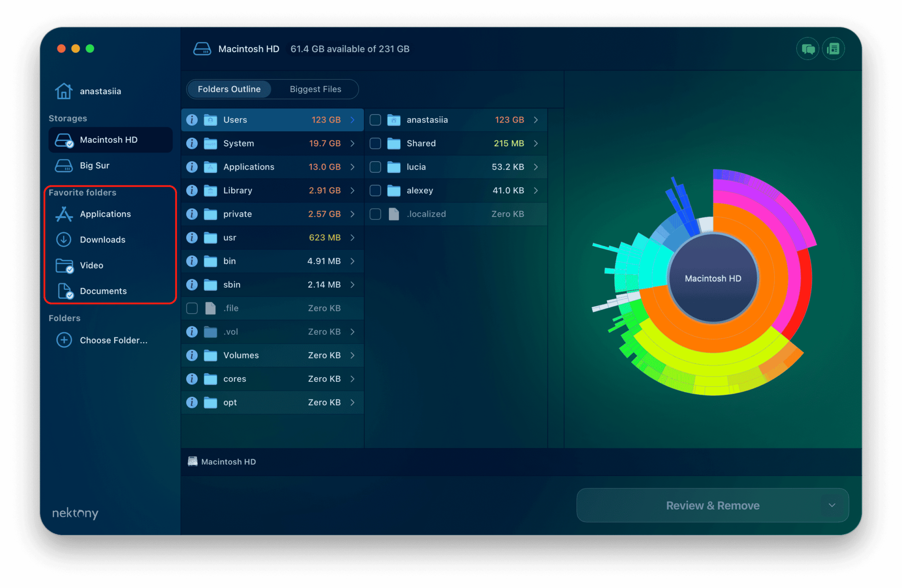Expand the lucia folder row
Screen dimensions: 902x588
click(536, 167)
